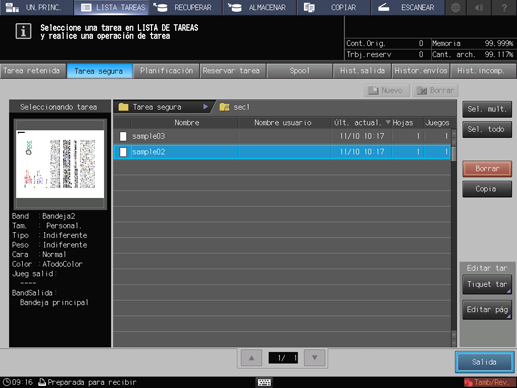Viewport: 517px width, 388px height.
Task: Delete the job with the red Borrar button
Action: [487, 169]
